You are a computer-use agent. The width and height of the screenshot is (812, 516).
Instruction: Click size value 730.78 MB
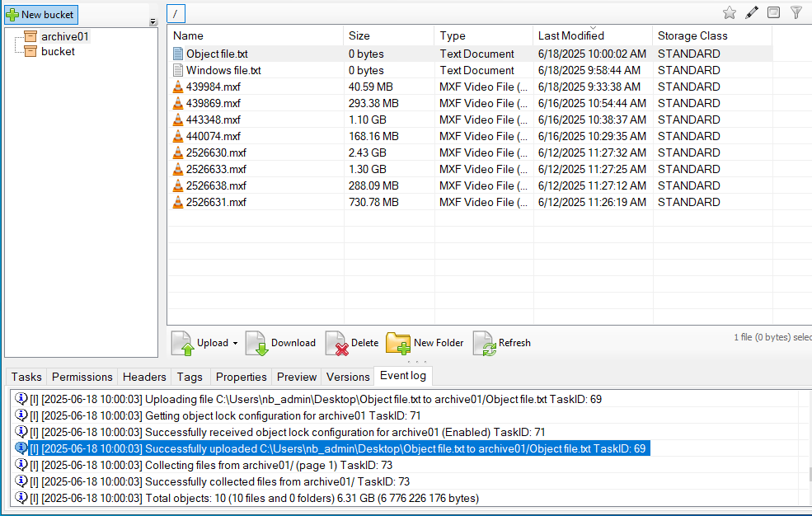(373, 202)
